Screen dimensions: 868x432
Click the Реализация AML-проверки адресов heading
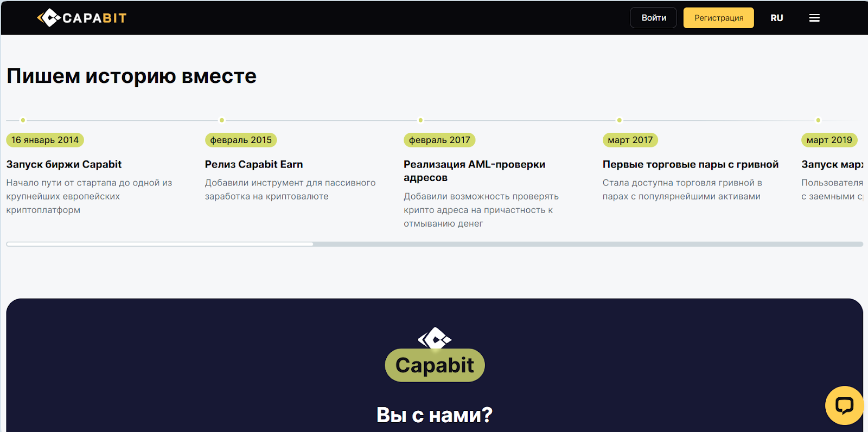[x=475, y=171]
